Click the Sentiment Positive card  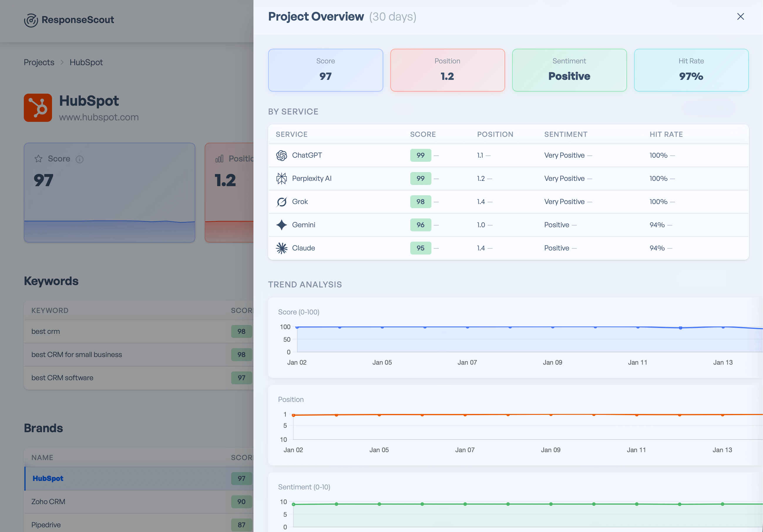coord(569,70)
